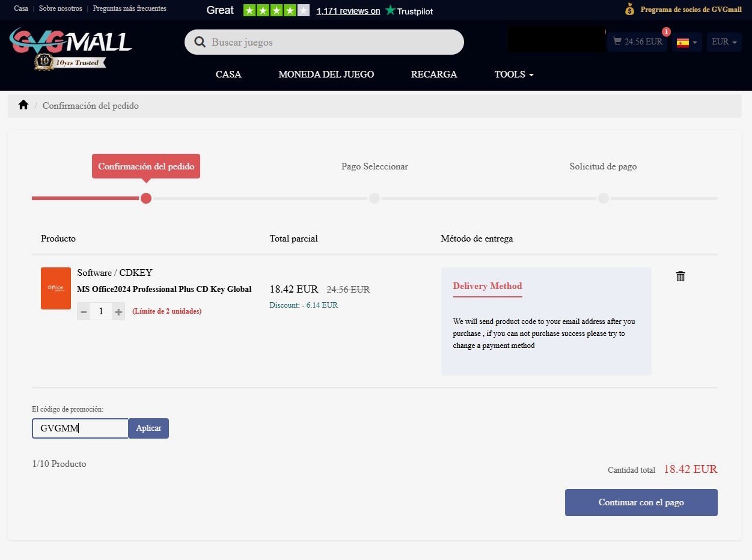The image size is (752, 560).
Task: Click the promo code input field
Action: (x=80, y=428)
